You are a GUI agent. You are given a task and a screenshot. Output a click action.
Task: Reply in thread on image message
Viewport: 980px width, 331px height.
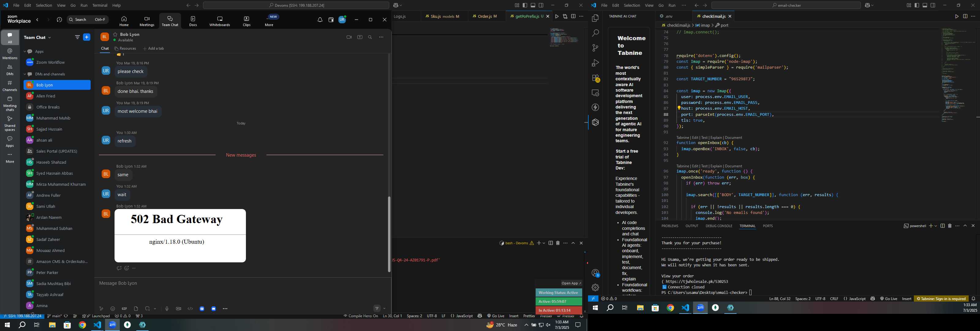click(119, 268)
